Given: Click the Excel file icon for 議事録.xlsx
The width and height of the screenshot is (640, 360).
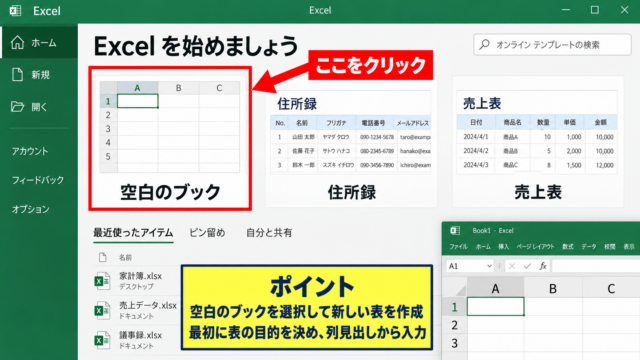Looking at the screenshot, I should pos(102,340).
